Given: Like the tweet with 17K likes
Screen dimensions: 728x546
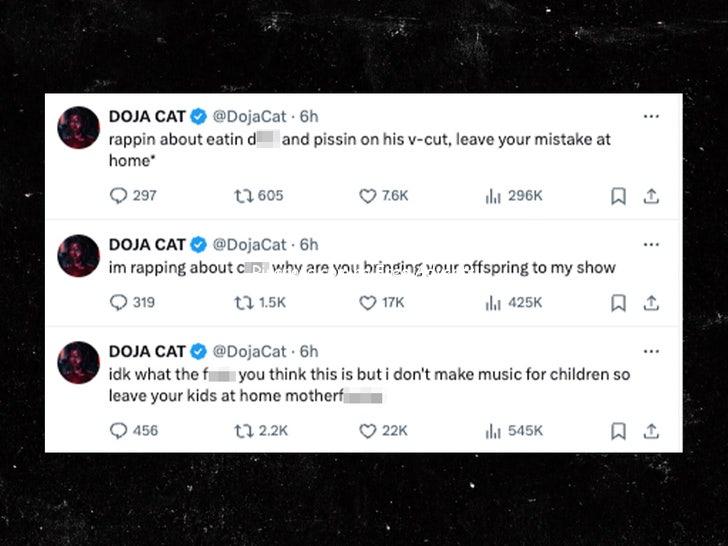Looking at the screenshot, I should coord(368,302).
